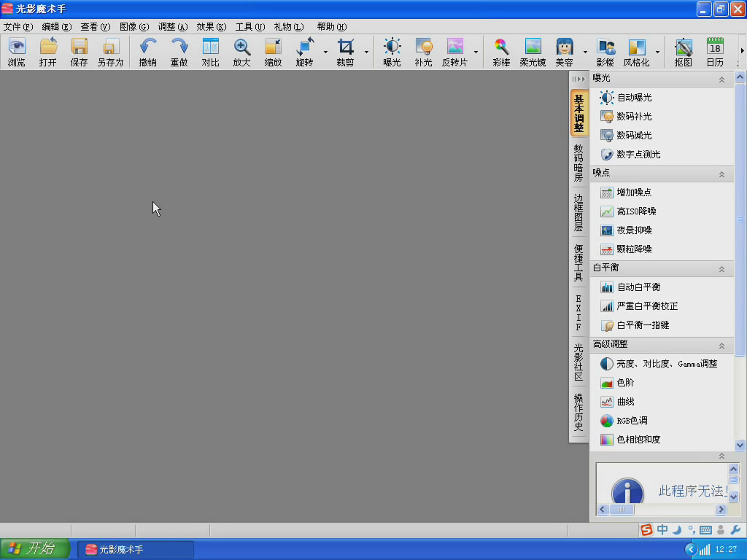Switch to 数码暗房 tab

click(578, 163)
